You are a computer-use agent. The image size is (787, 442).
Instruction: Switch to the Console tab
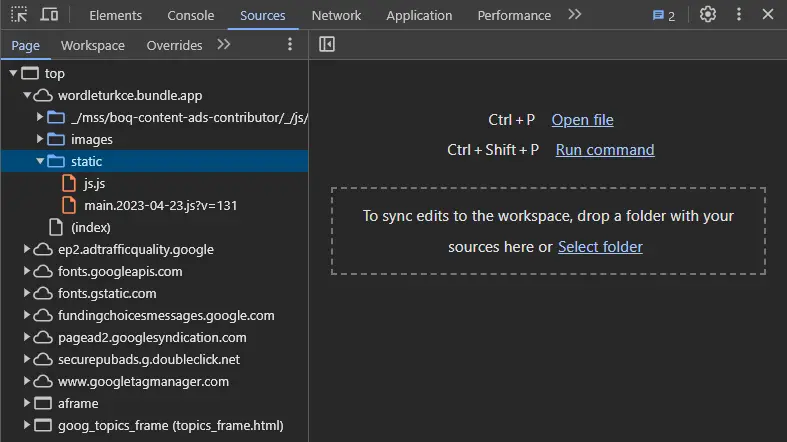click(191, 16)
